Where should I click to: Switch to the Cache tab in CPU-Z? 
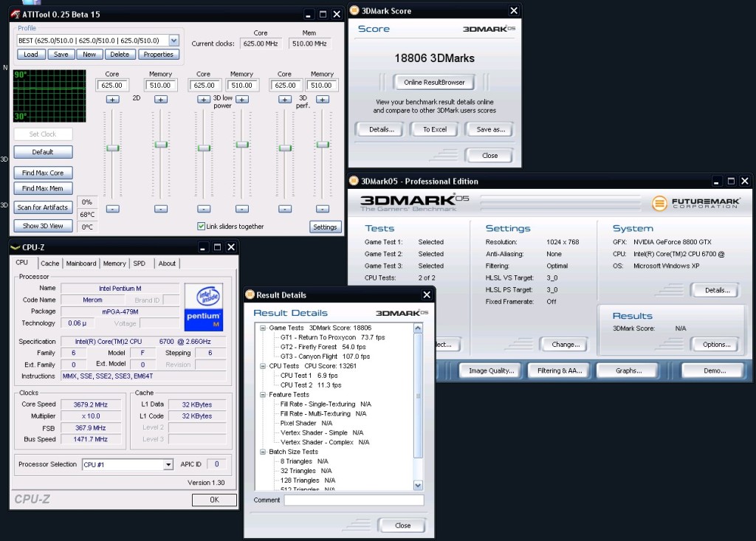click(49, 263)
